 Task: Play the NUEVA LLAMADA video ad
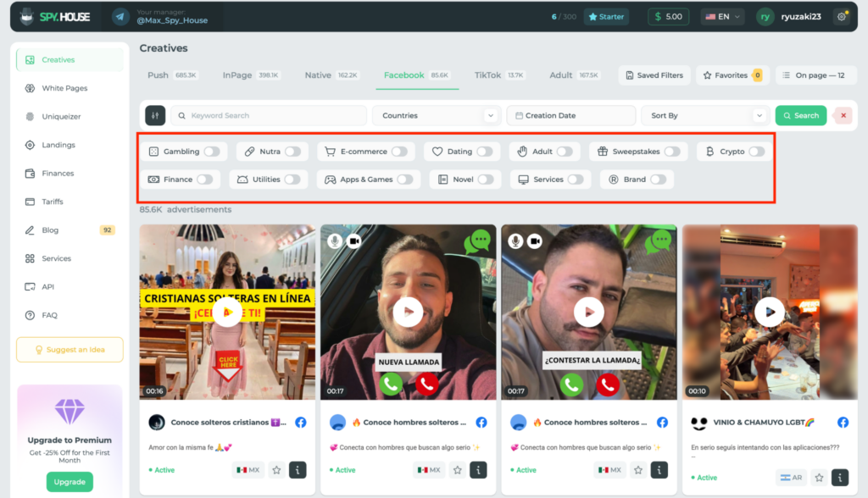pos(408,312)
